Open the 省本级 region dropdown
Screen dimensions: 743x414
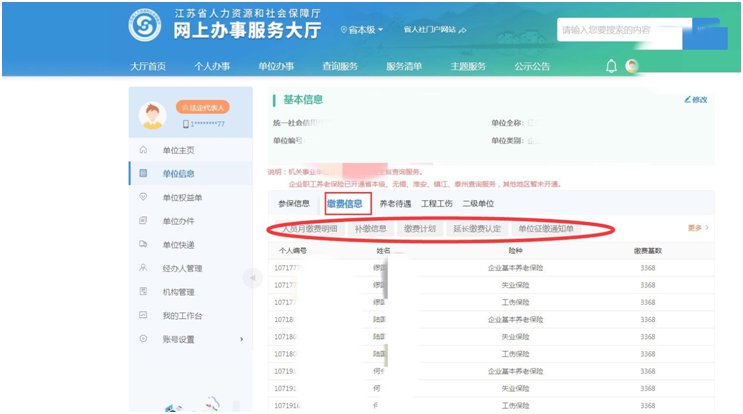coord(362,30)
